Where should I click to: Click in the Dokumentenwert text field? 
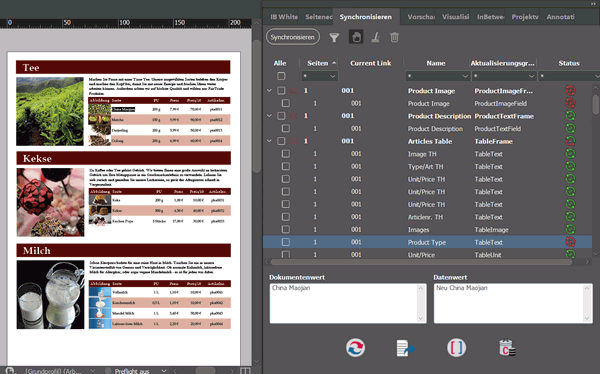pyautogui.click(x=347, y=303)
